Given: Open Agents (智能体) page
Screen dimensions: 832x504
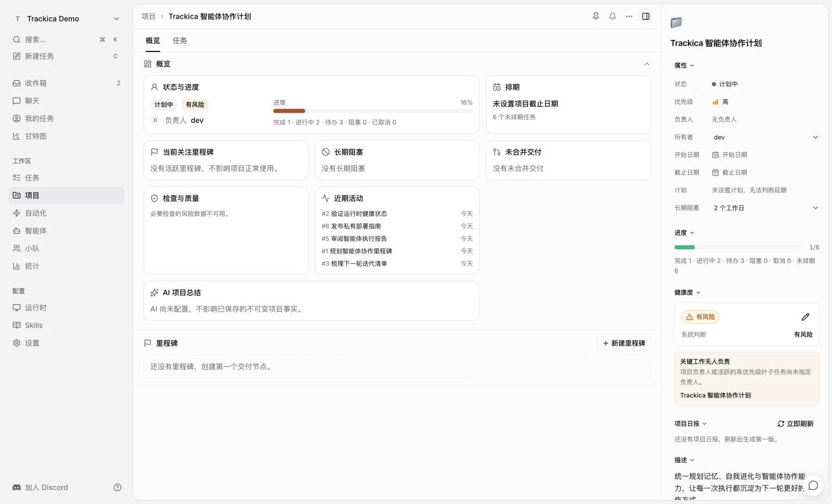Looking at the screenshot, I should 66,231.
